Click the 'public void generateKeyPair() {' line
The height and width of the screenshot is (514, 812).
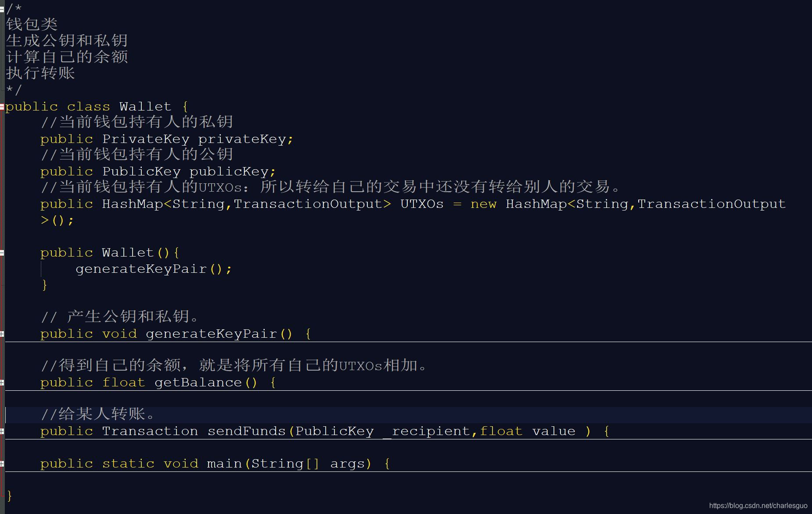[x=176, y=334]
